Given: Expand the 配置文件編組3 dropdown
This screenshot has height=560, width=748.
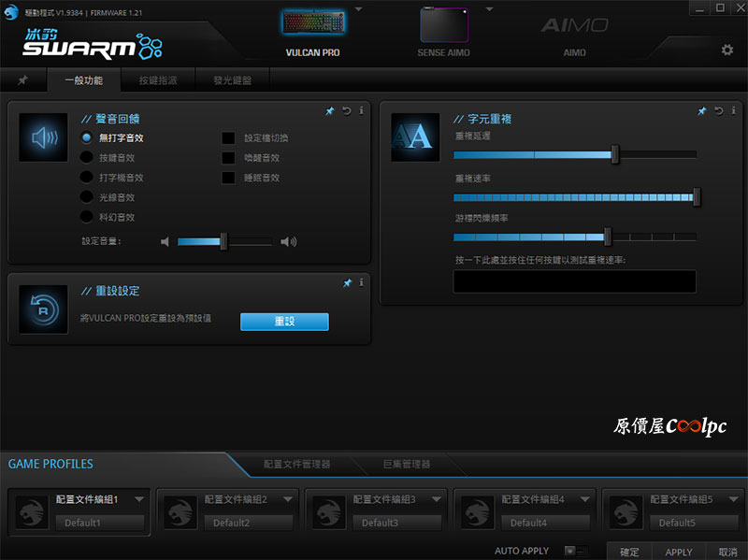Looking at the screenshot, I should click(437, 499).
